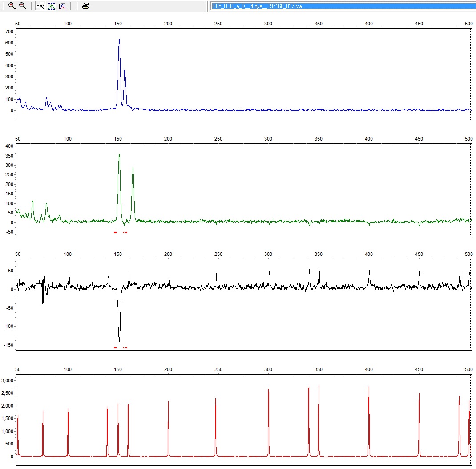Toggle the green peak bin display button
Viewport: 476px width, 469px height.
coord(52,6)
